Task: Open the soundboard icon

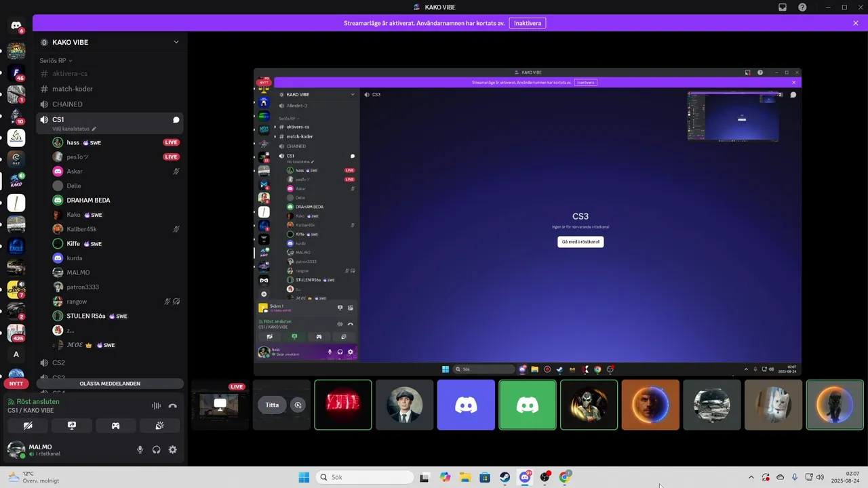Action: coord(160,426)
